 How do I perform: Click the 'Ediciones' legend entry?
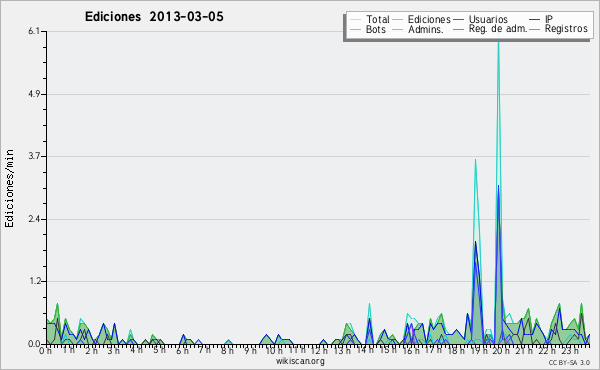coord(429,19)
